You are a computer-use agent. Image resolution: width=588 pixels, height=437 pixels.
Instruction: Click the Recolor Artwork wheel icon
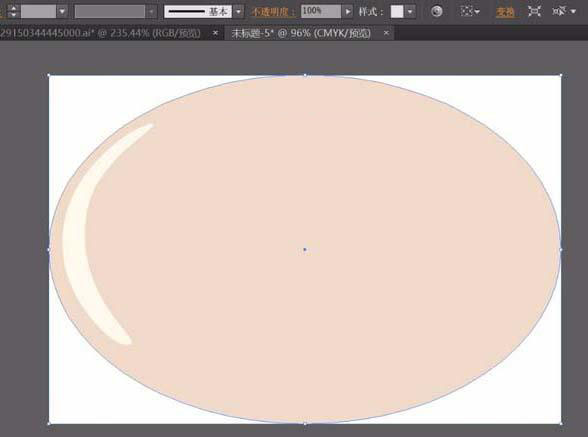point(436,12)
